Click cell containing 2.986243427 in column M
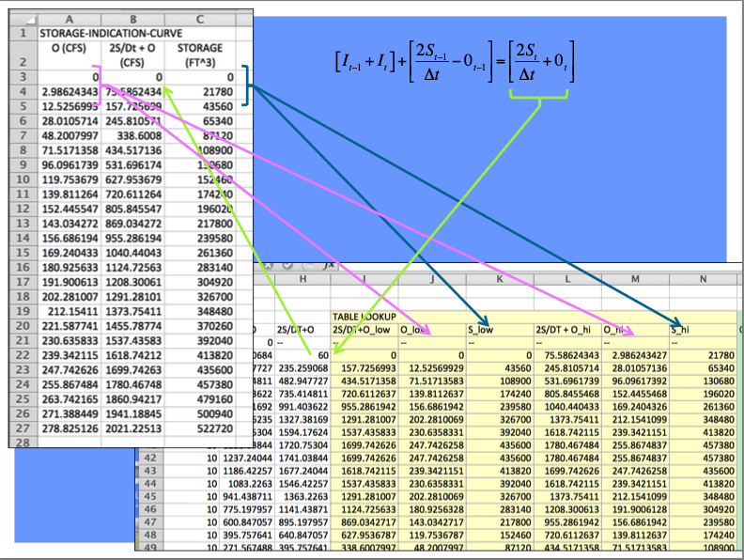This screenshot has height=560, width=744. pyautogui.click(x=635, y=355)
